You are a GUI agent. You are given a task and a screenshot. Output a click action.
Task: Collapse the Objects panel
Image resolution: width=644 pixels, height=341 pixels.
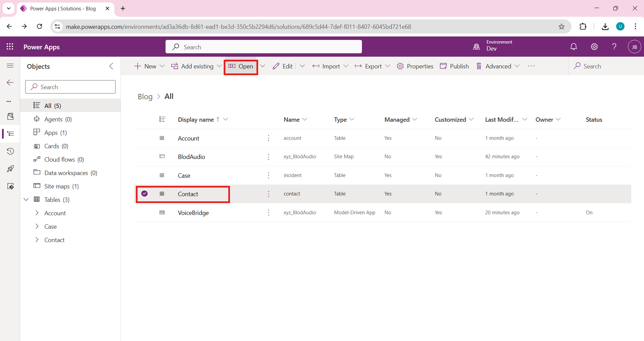(111, 66)
